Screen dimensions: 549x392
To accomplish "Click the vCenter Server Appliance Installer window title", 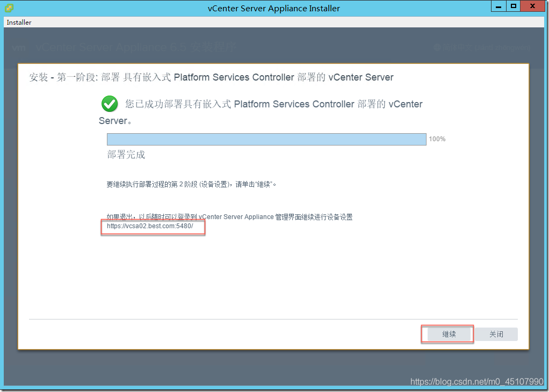I will [274, 9].
